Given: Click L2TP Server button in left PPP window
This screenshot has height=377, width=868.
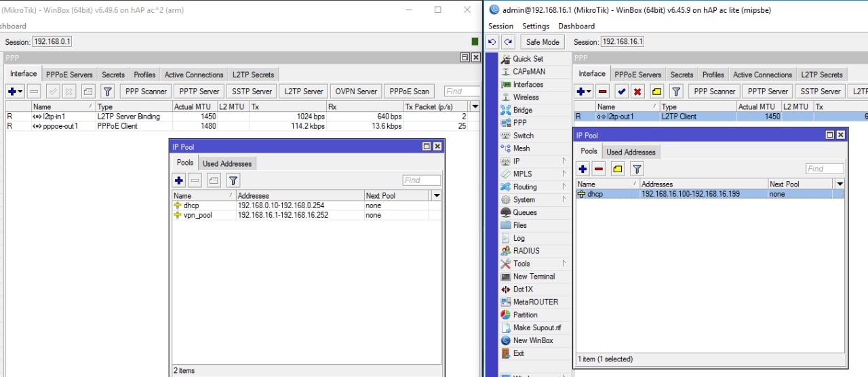Looking at the screenshot, I should click(304, 92).
